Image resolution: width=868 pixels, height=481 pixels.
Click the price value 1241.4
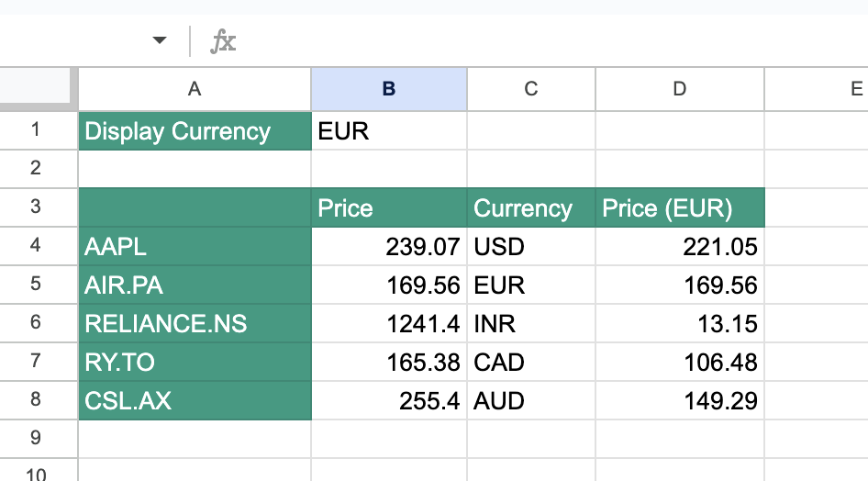point(389,323)
